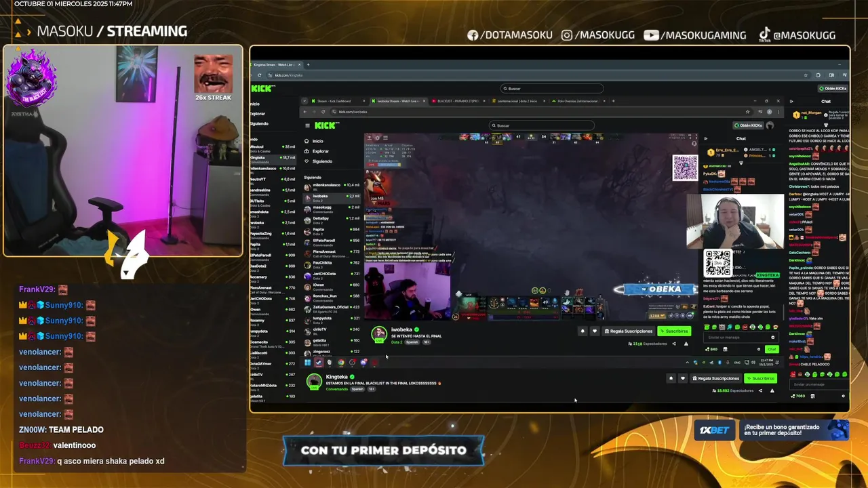This screenshot has height=488, width=868.
Task: Open Explorar in inner Kick sidebar
Action: (x=321, y=151)
